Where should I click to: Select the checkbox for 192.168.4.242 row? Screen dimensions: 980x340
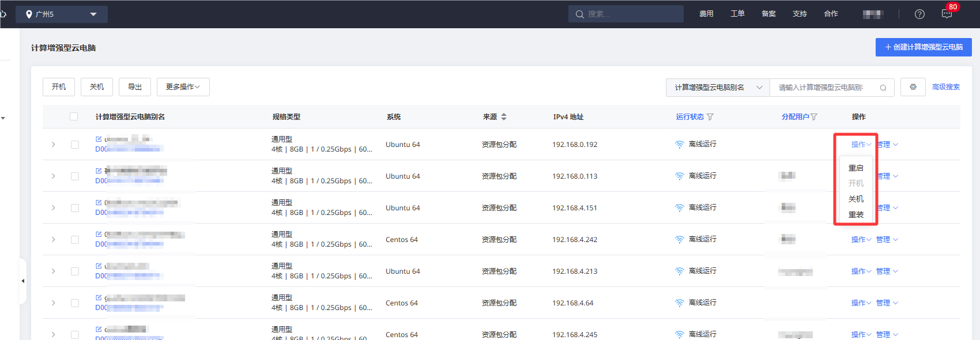[x=75, y=240]
